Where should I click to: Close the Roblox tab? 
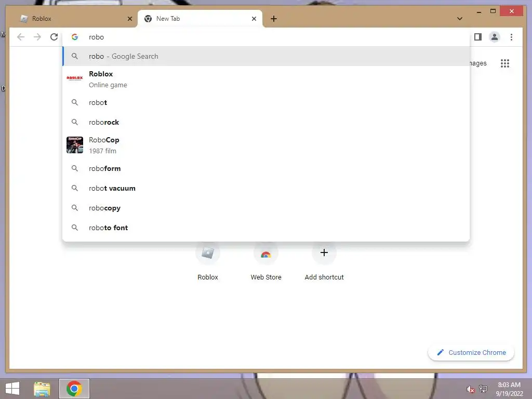tap(129, 19)
